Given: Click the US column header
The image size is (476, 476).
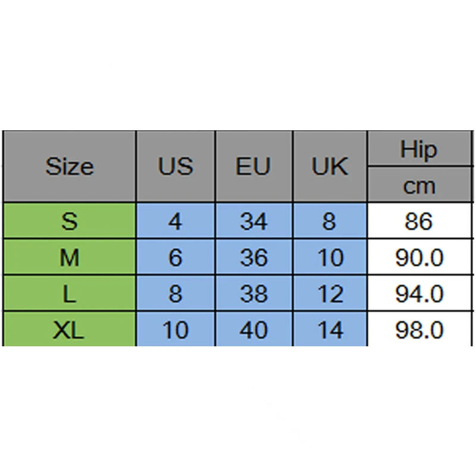Looking at the screenshot, I should click(176, 167).
